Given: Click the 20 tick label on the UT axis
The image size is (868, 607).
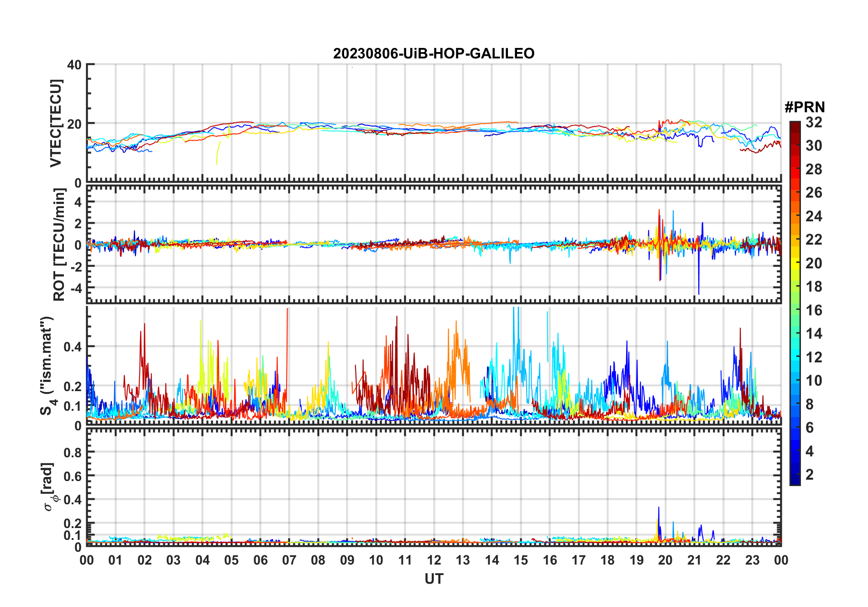Looking at the screenshot, I should point(665,560).
